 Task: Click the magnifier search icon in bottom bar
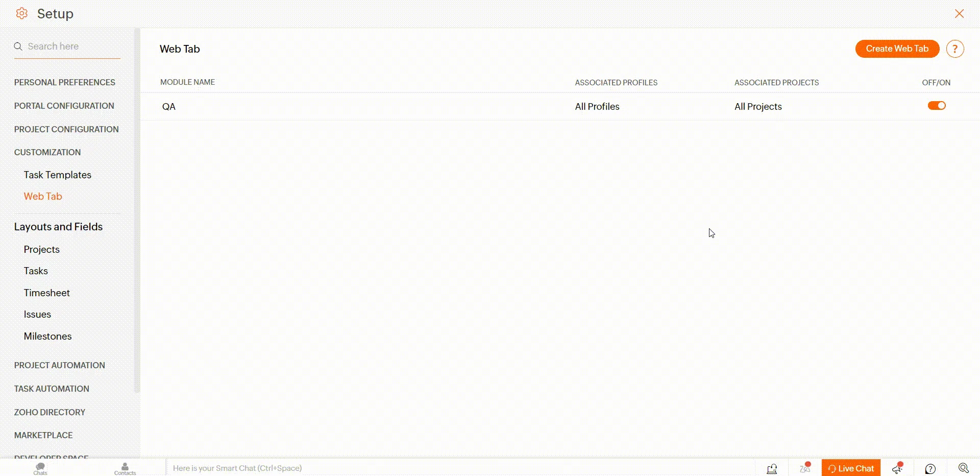tap(963, 468)
